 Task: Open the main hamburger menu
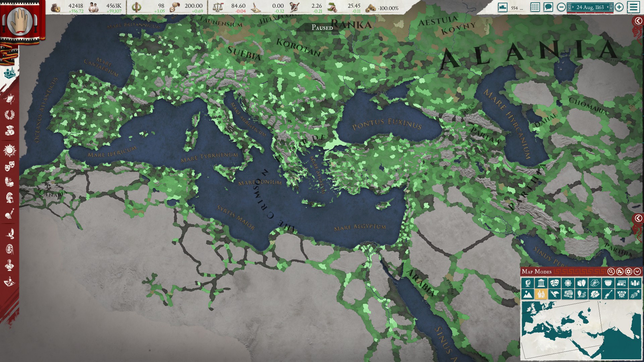click(x=634, y=7)
